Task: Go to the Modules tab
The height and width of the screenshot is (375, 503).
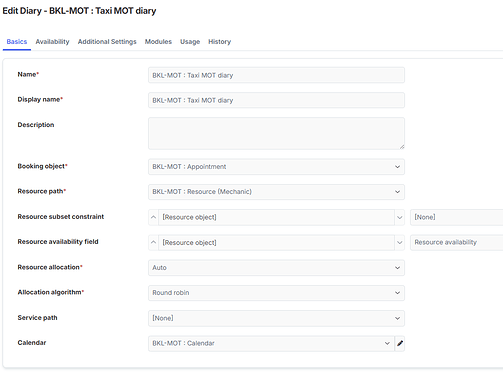Action: click(158, 42)
